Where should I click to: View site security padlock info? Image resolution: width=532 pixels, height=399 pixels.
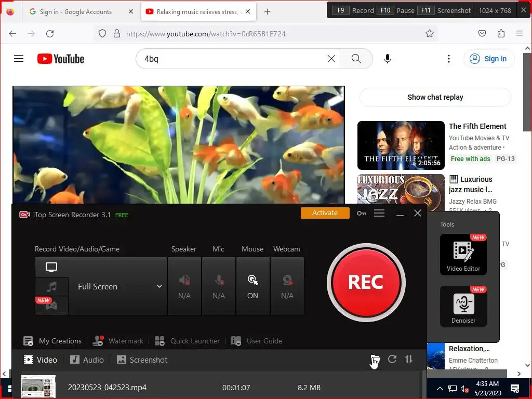pos(117,33)
